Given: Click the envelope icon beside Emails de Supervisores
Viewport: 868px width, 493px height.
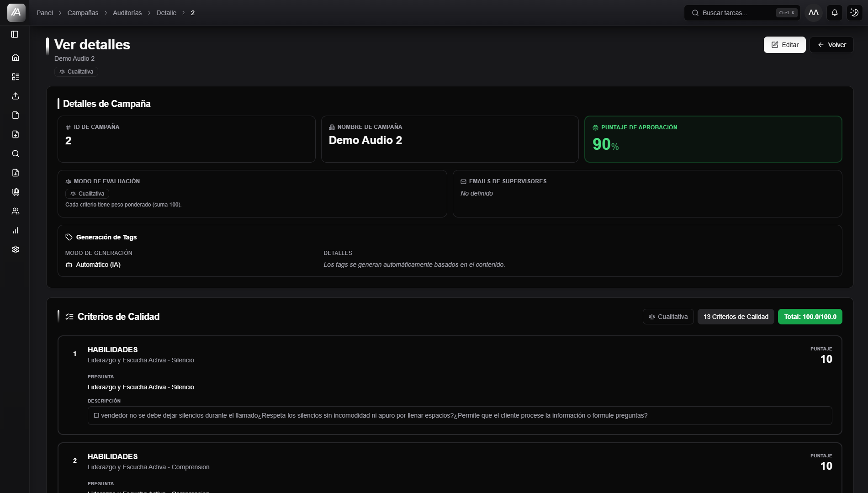Looking at the screenshot, I should point(463,181).
